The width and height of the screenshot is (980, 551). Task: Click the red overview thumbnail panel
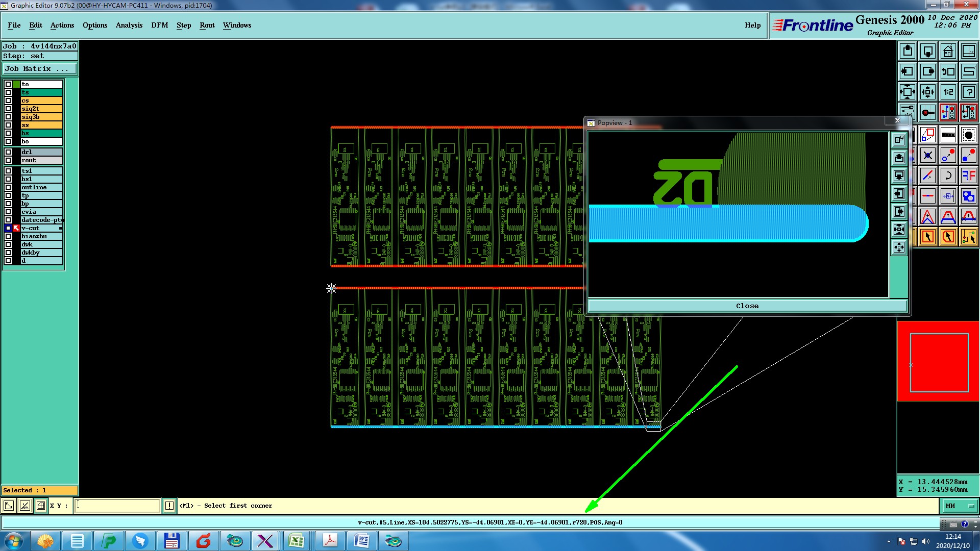coord(938,361)
